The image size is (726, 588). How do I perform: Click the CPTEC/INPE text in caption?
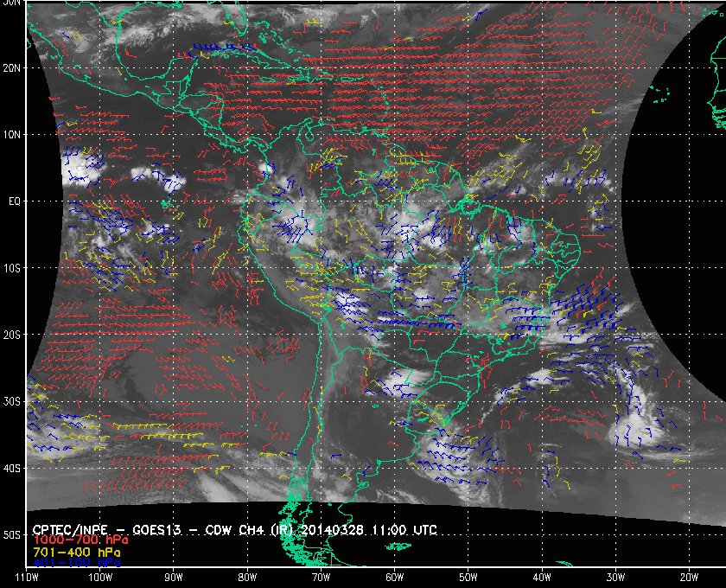(x=70, y=529)
